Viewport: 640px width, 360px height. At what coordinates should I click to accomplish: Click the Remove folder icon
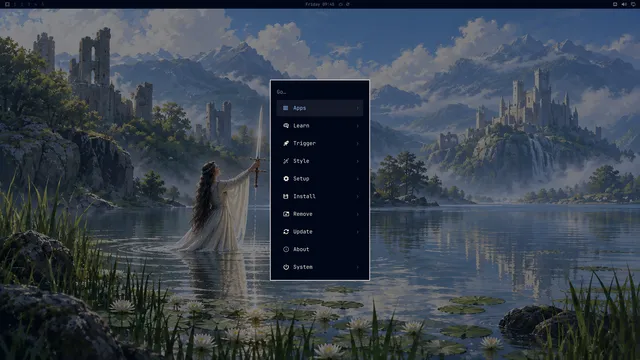coord(286,214)
